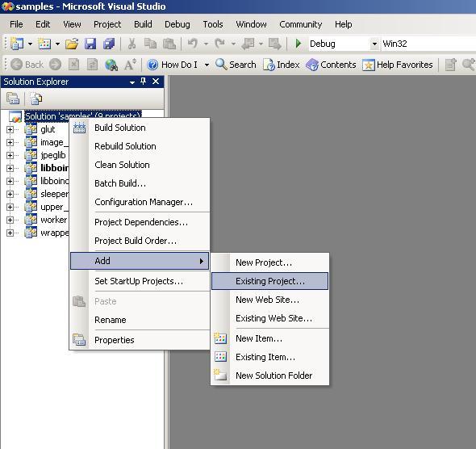Click the New Project toolbar icon
This screenshot has width=476, height=449.
(x=17, y=44)
